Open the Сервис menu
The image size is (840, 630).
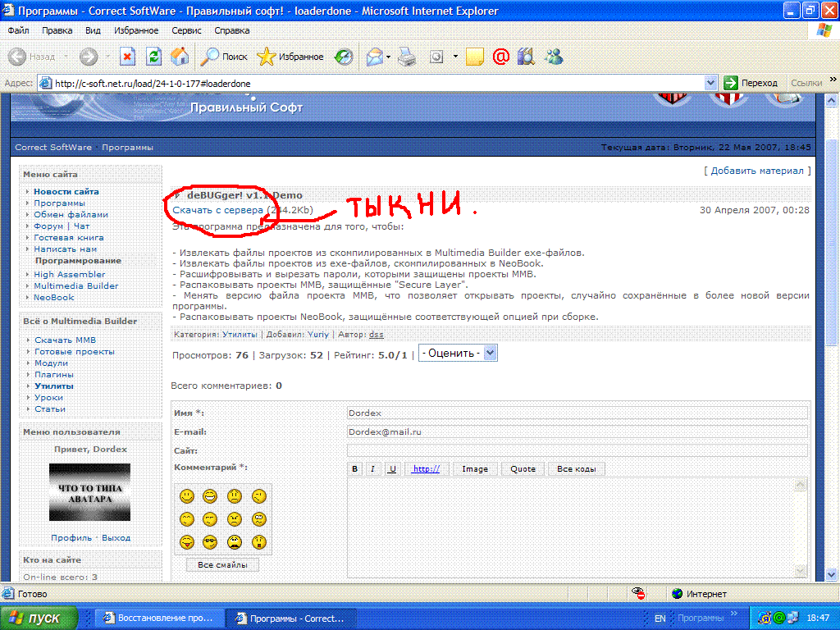pyautogui.click(x=186, y=30)
